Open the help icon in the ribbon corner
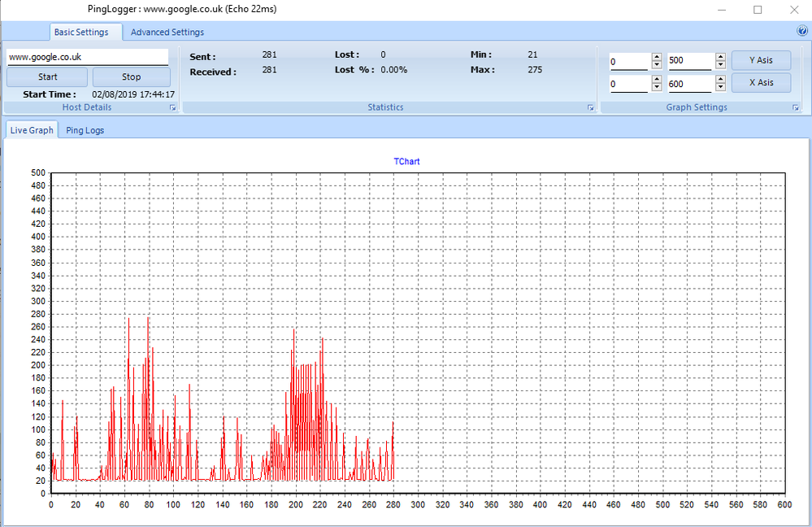The image size is (812, 527). [x=802, y=32]
